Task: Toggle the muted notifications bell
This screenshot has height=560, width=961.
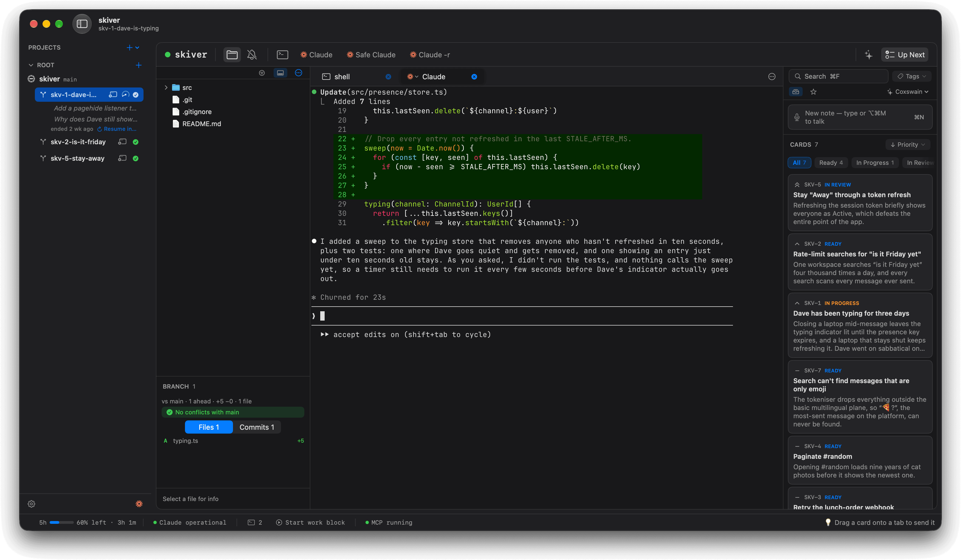Action: [252, 55]
